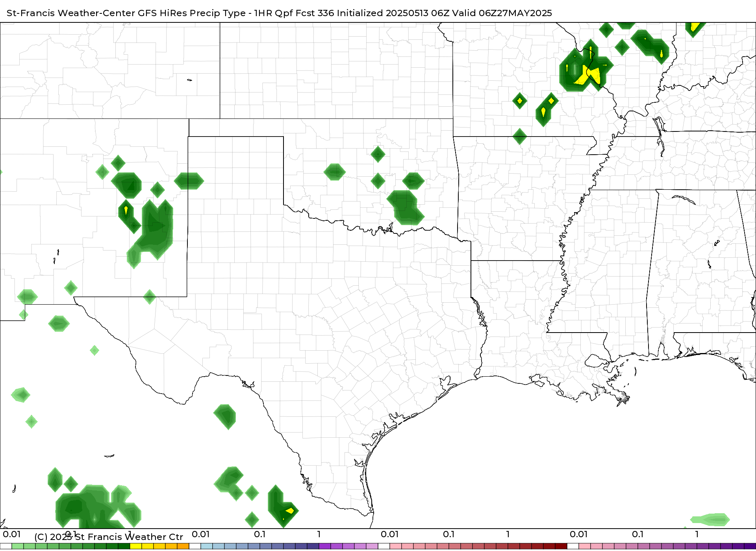Click the darkest maroon legend swatch
Viewport: 756px width, 551px height.
[561, 546]
